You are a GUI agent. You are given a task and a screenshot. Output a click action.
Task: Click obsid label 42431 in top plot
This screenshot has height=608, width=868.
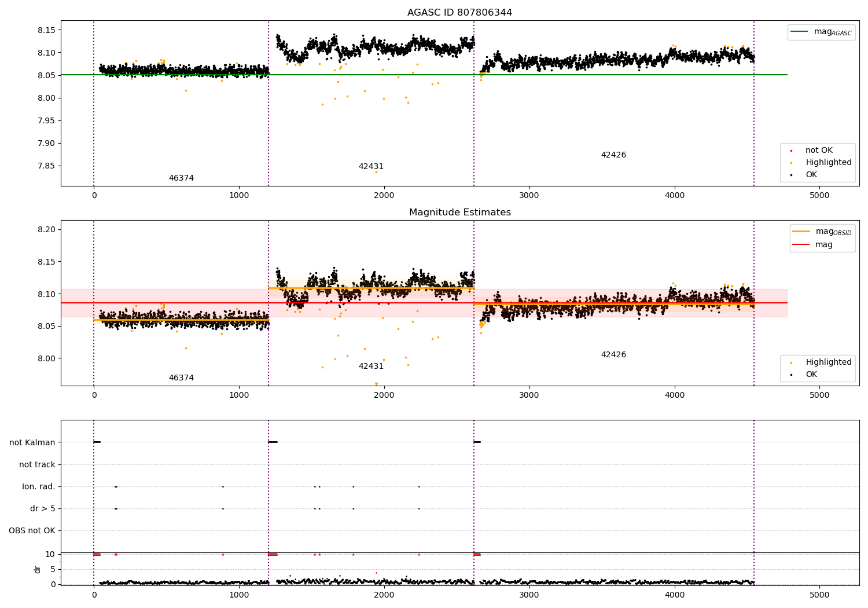371,167
